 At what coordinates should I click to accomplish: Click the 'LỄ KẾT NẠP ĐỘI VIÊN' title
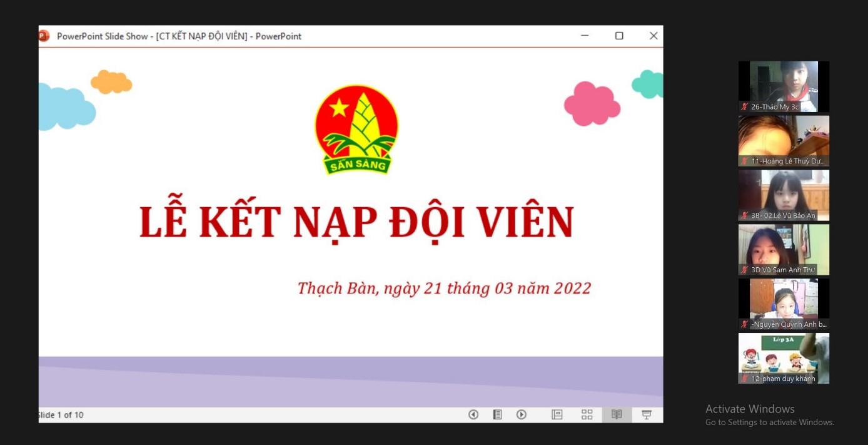[x=356, y=222]
